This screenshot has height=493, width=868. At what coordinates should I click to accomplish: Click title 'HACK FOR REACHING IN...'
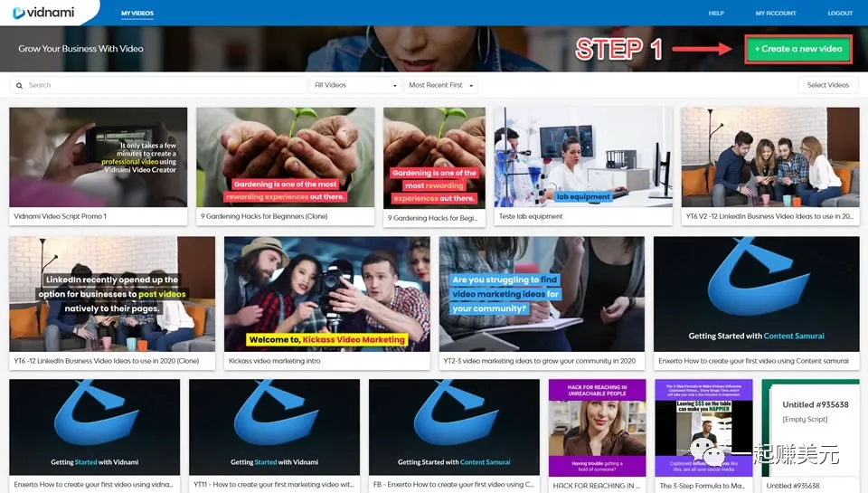click(x=596, y=486)
